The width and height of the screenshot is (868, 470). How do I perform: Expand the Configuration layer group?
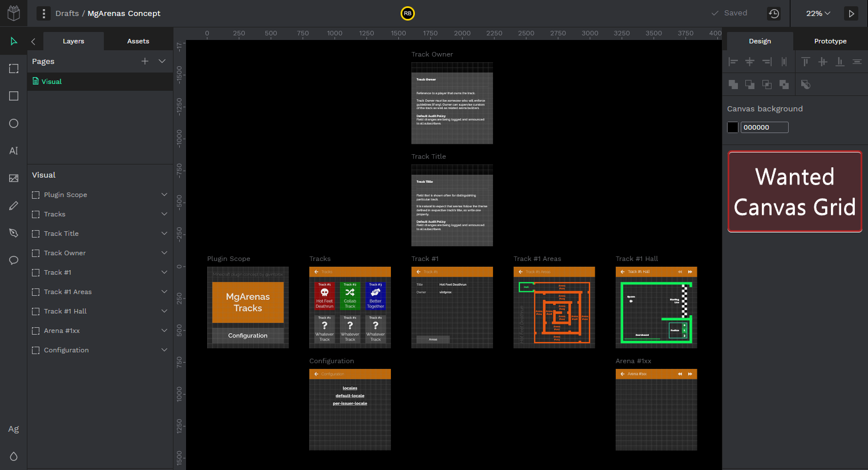point(164,350)
